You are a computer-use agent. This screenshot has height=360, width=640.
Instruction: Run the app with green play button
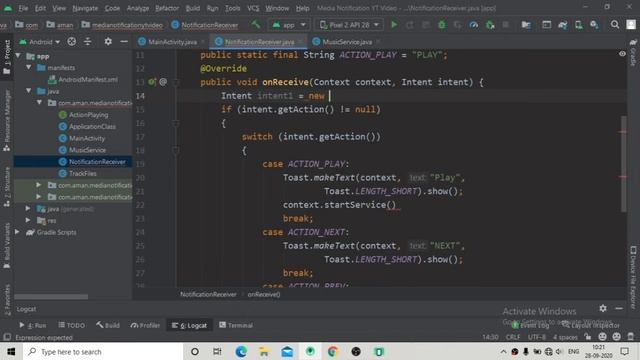point(394,25)
